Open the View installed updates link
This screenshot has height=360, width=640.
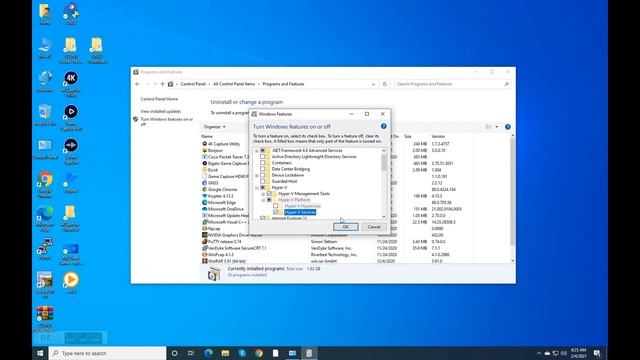[160, 111]
